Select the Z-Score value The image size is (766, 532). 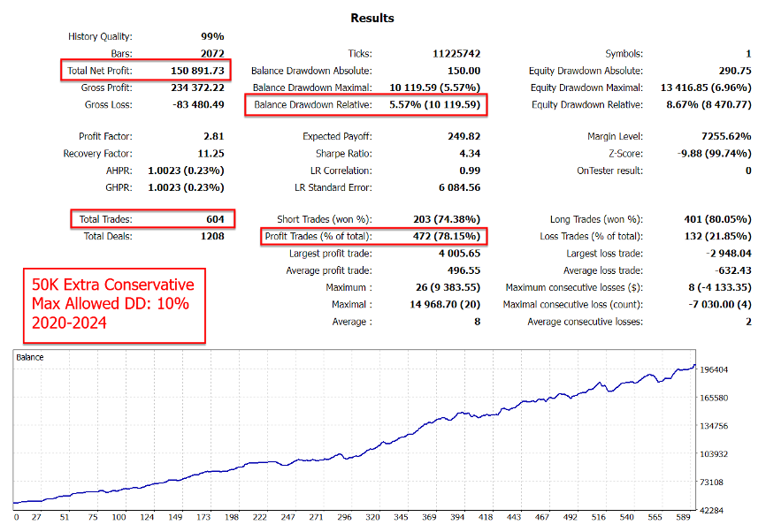[x=713, y=154]
